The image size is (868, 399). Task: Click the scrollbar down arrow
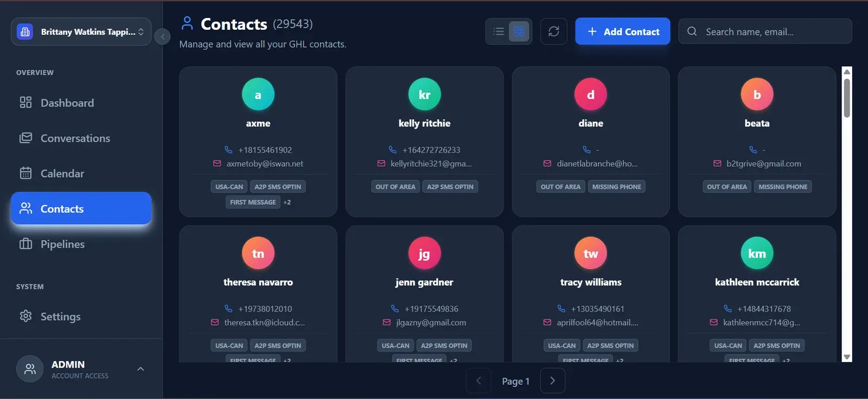847,357
